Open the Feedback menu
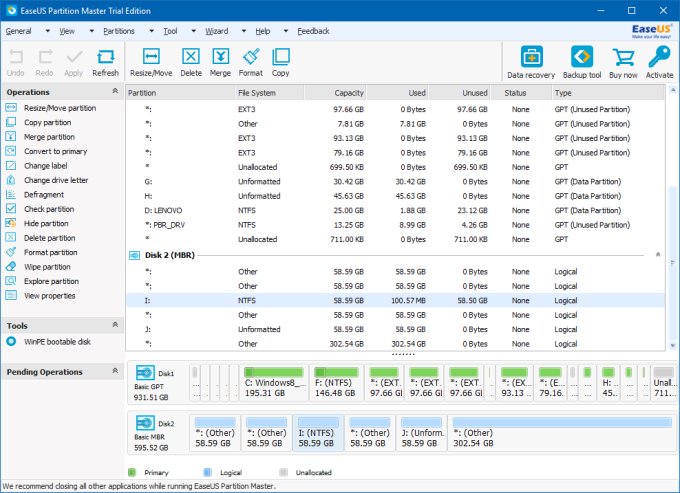This screenshot has width=680, height=493. (313, 31)
